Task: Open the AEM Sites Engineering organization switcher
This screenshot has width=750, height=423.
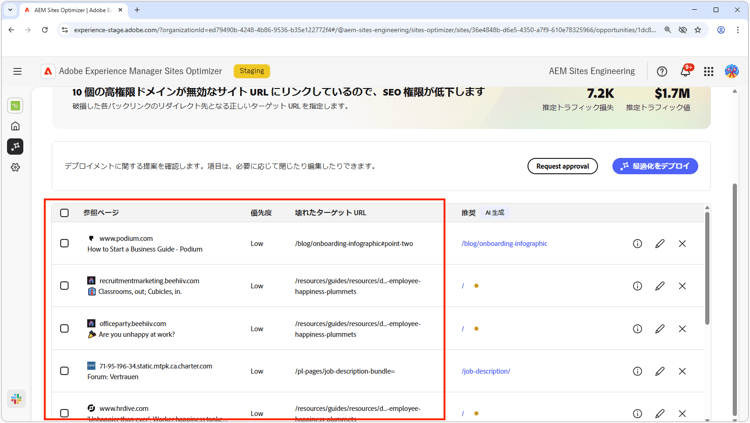Action: (592, 71)
